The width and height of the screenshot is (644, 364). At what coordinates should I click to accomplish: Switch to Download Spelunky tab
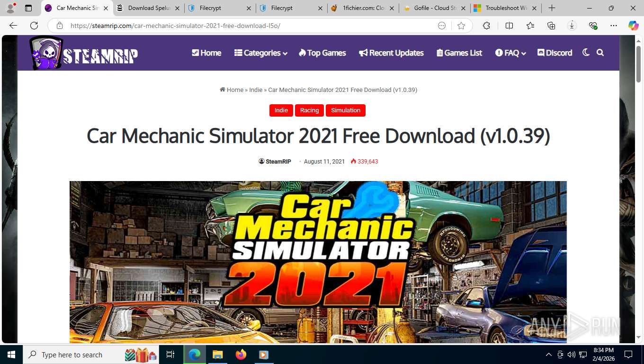pos(149,8)
